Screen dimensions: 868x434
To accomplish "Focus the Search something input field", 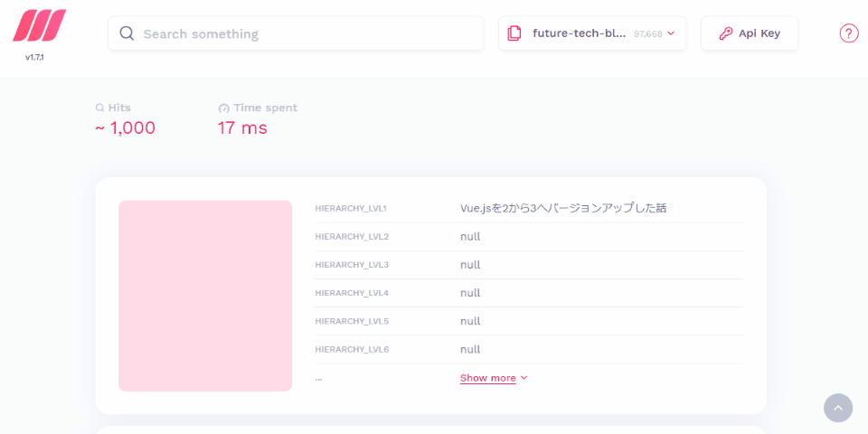I will coord(296,33).
